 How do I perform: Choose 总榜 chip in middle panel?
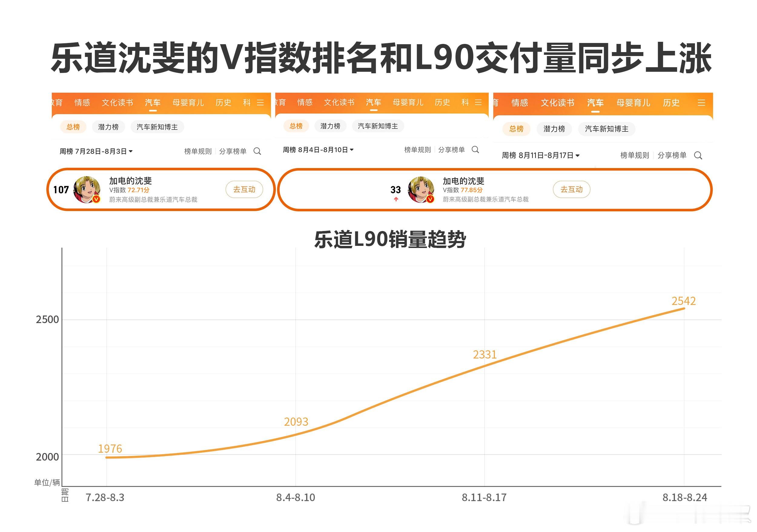[x=296, y=126]
